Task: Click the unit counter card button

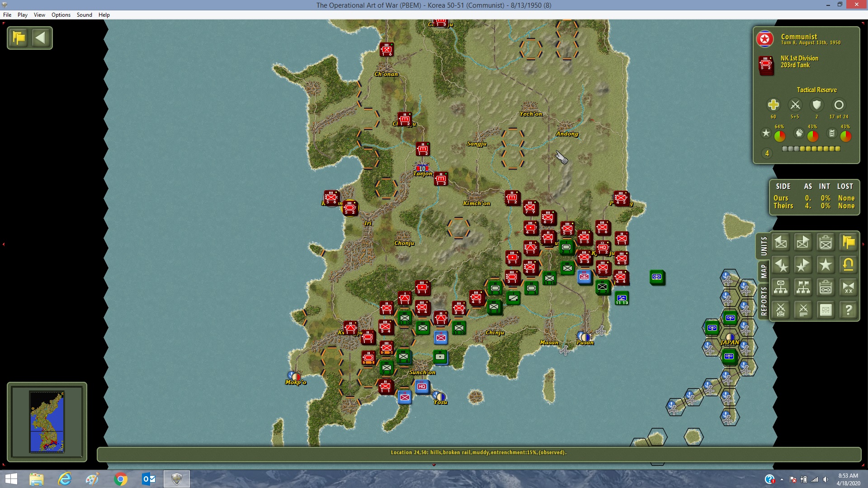Action: (x=826, y=310)
